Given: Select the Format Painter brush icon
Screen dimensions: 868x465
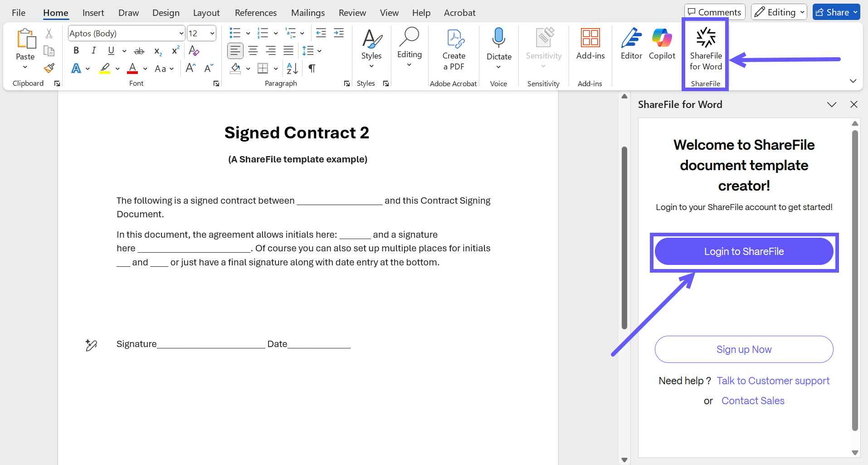Looking at the screenshot, I should click(49, 69).
